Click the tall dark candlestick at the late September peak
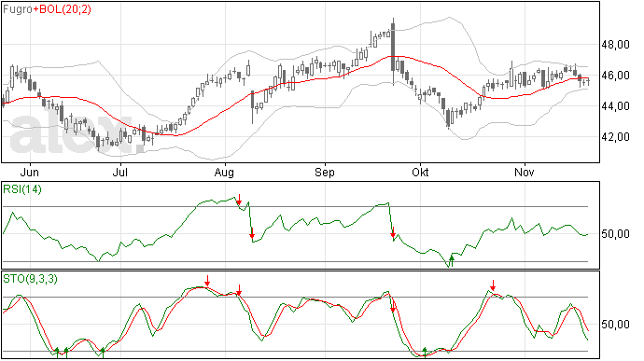Image resolution: width=644 pixels, height=361 pixels. tap(393, 48)
